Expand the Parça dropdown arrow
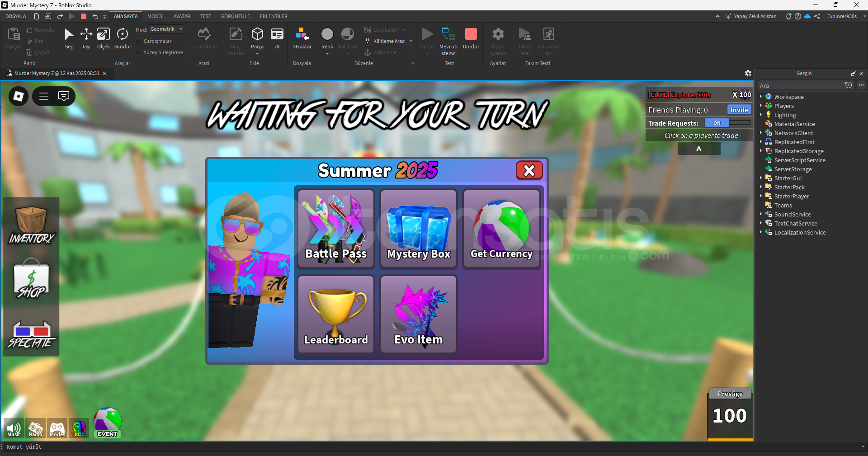This screenshot has width=868, height=456. click(257, 54)
